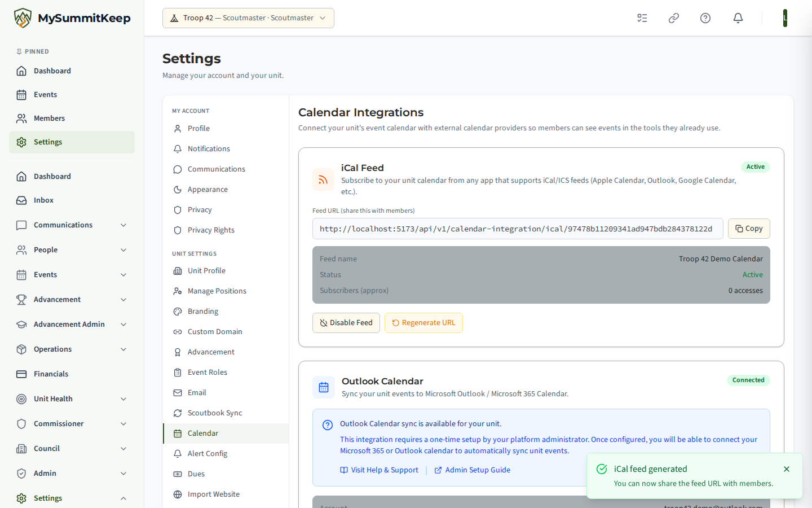
Task: Open Manage Positions settings
Action: pyautogui.click(x=226, y=291)
